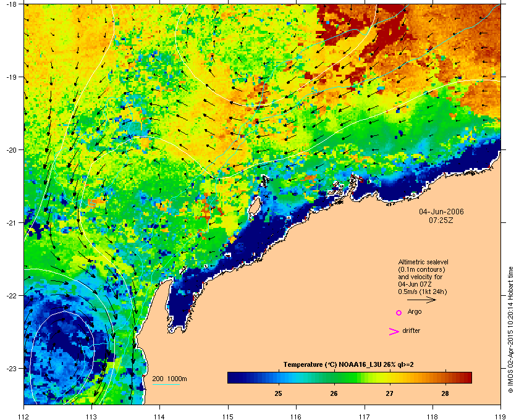519x420 pixels.
Task: Click the longitude axis label 112
Action: pyautogui.click(x=24, y=416)
